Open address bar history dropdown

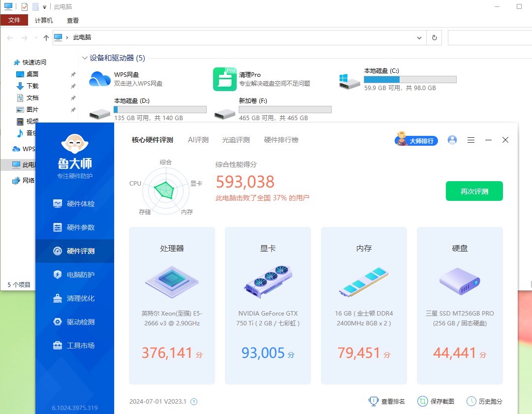tap(419, 38)
